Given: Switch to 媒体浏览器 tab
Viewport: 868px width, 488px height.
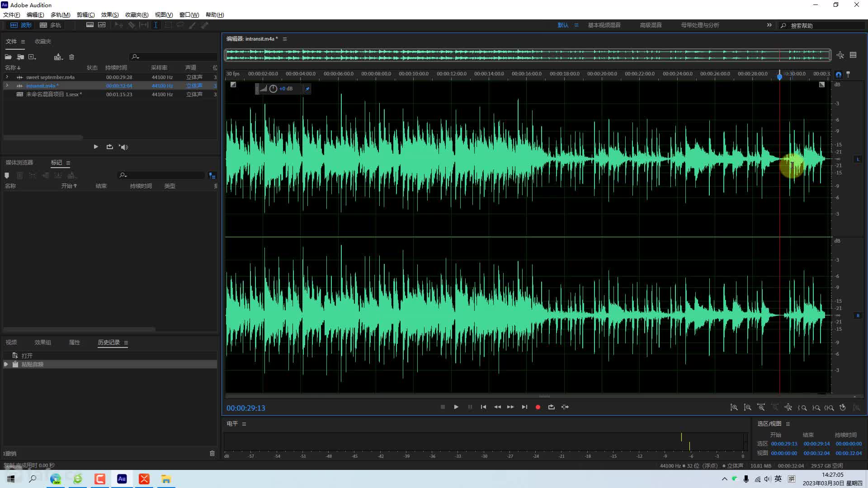Looking at the screenshot, I should click(x=19, y=162).
